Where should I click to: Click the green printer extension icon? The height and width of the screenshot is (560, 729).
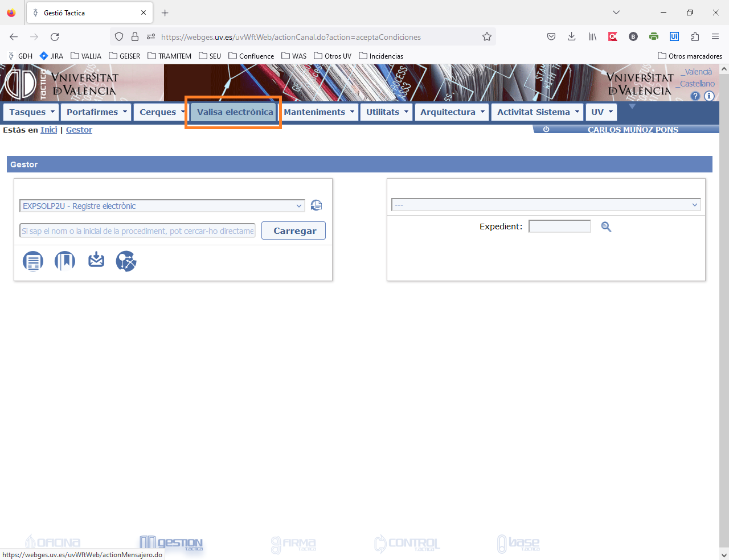click(x=654, y=36)
